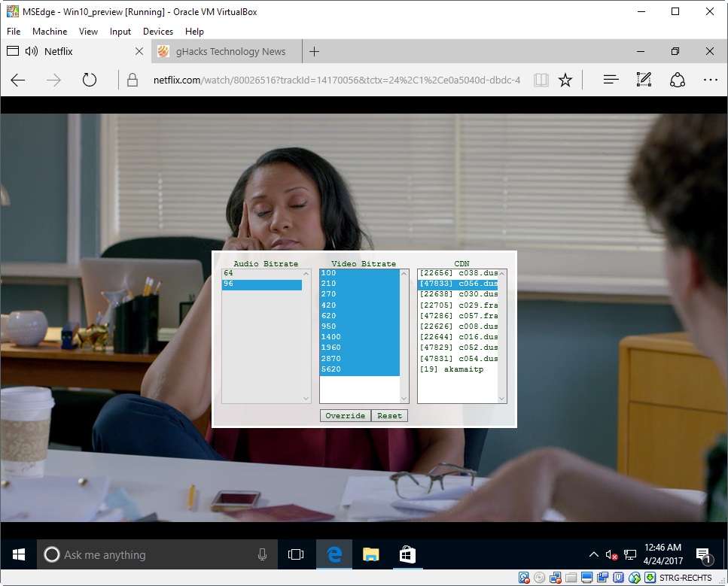The image size is (728, 586).
Task: Mute the Netflix tab audio icon
Action: pos(32,51)
